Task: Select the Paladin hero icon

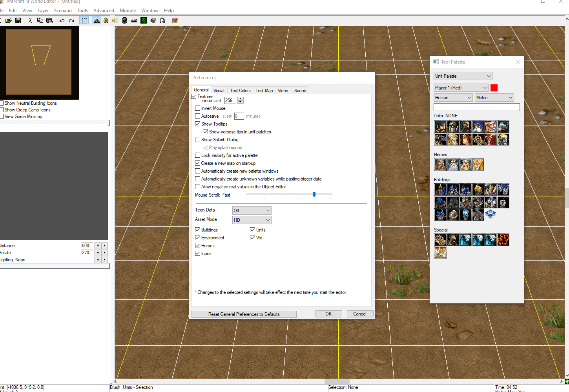Action: [440, 164]
